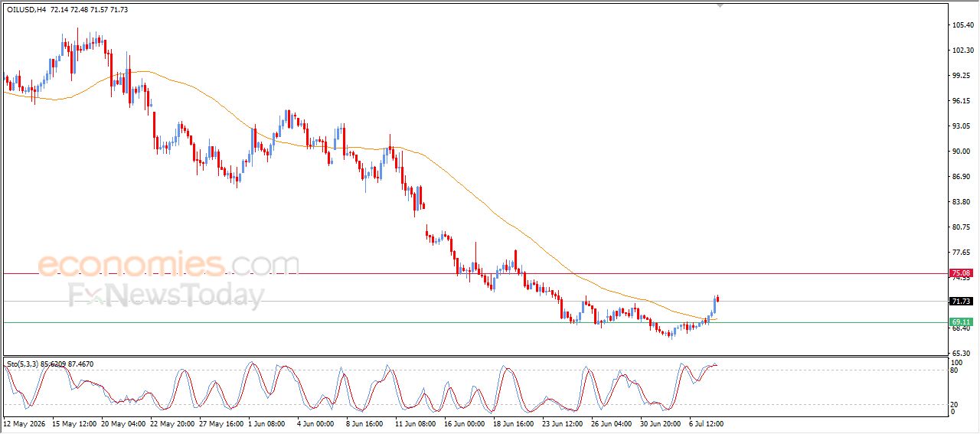Screen dimensions: 980x434
Task: Click the 12 May 2026 date label
Action: point(24,423)
